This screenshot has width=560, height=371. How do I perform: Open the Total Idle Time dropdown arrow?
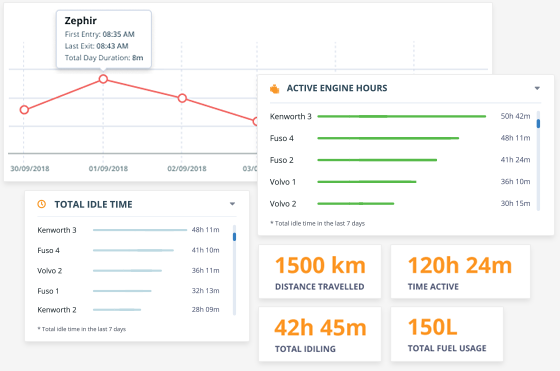pyautogui.click(x=232, y=204)
